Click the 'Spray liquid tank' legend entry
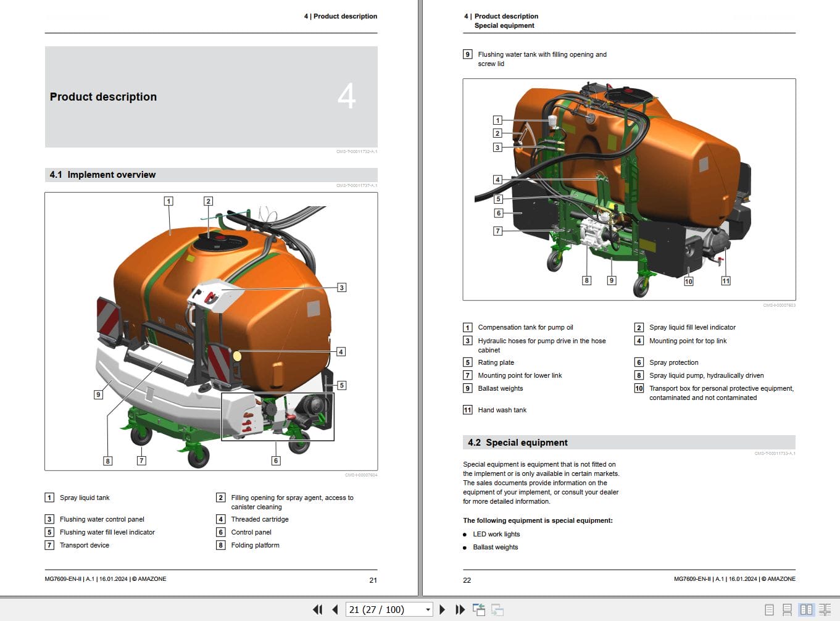 [x=85, y=498]
